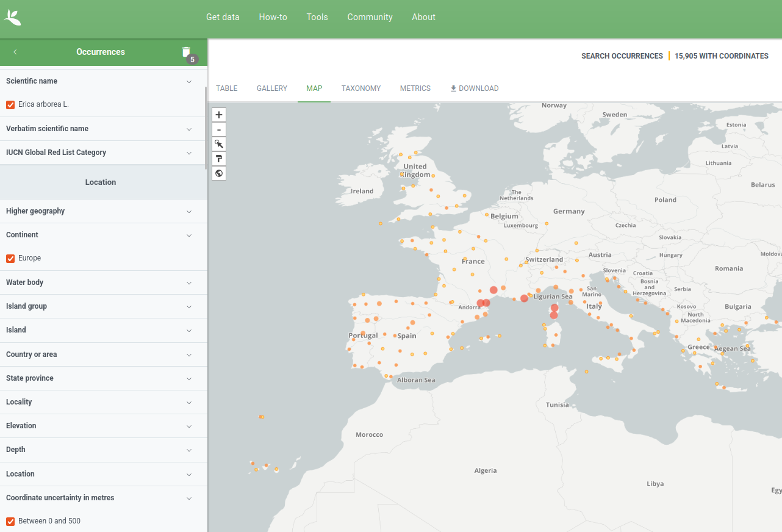Open the Taxonomy tab
This screenshot has height=532, width=782.
pos(361,88)
